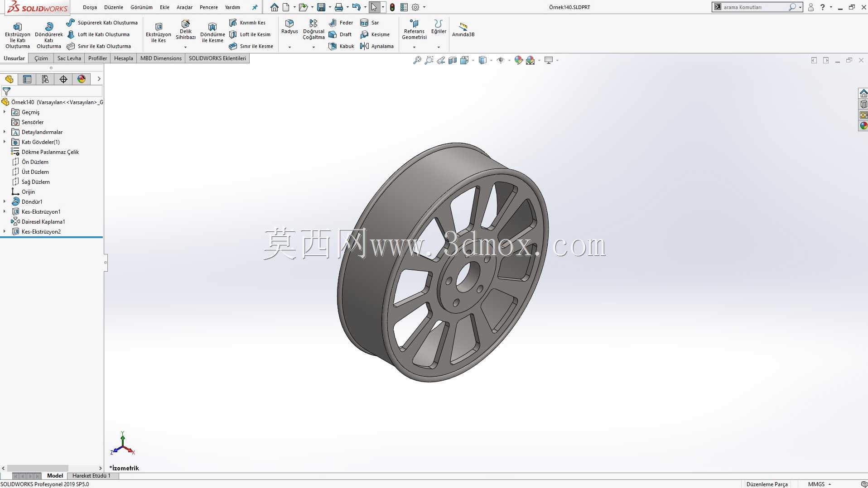Select Kıvrımlı Kes tool

click(247, 23)
